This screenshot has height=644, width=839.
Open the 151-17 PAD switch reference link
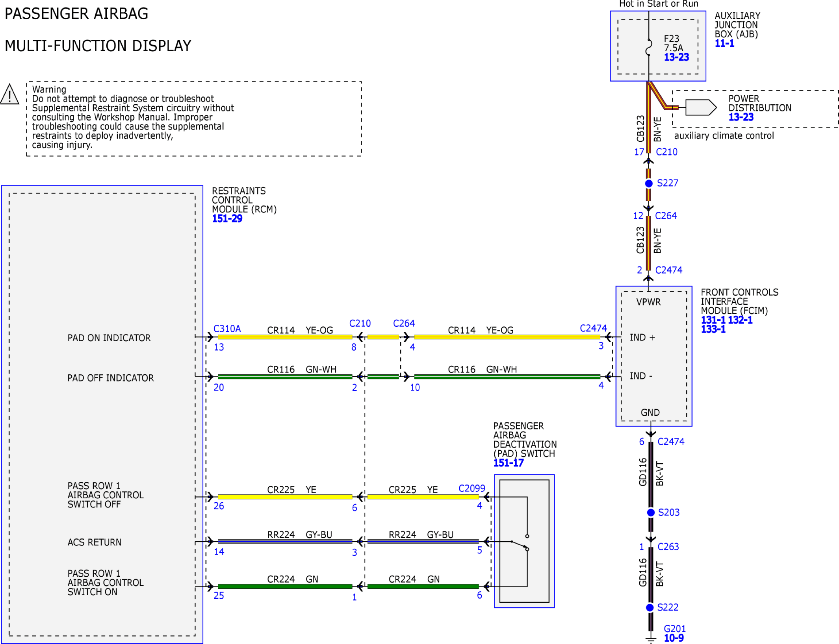pyautogui.click(x=509, y=463)
